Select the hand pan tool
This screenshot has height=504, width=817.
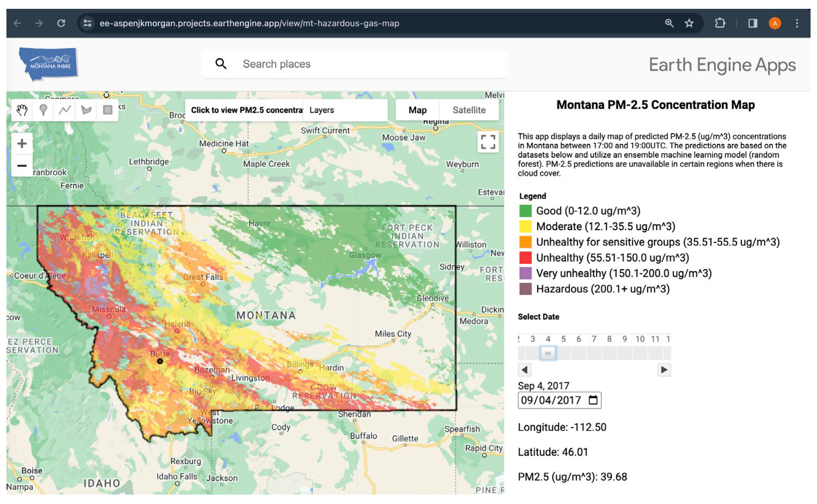coord(22,110)
